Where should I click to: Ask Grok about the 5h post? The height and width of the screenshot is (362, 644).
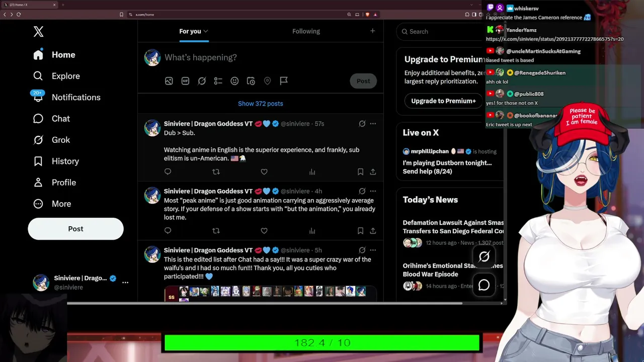tap(362, 250)
